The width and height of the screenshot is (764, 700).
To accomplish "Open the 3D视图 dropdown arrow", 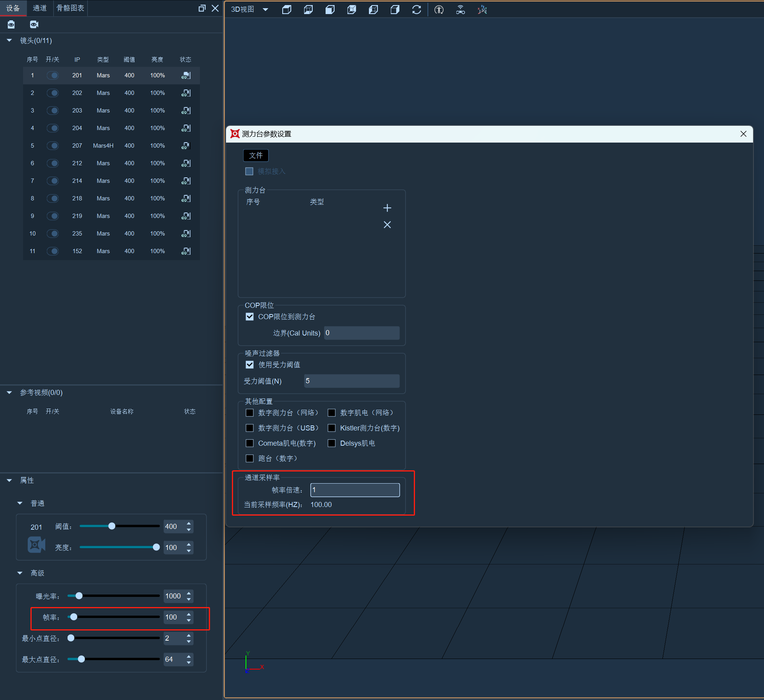I will click(265, 9).
